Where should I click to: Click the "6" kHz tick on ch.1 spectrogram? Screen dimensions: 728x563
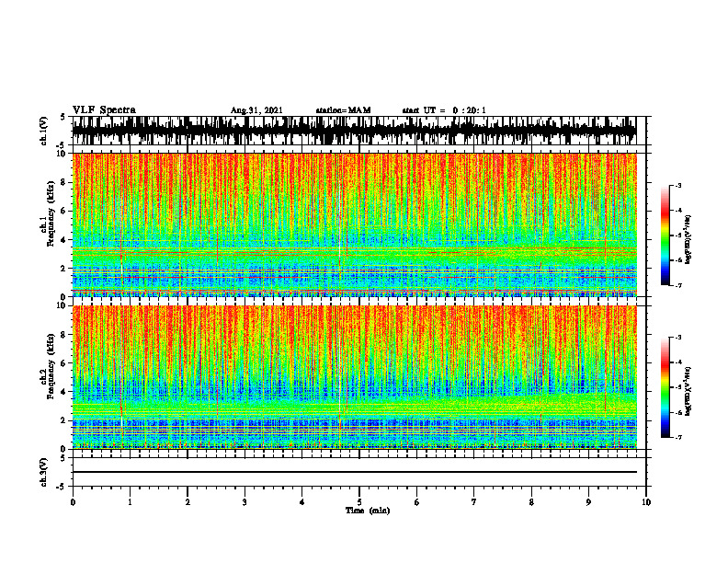tap(64, 211)
